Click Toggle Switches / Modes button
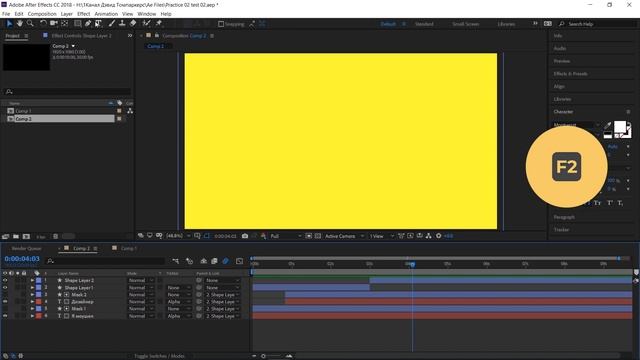 coord(160,356)
